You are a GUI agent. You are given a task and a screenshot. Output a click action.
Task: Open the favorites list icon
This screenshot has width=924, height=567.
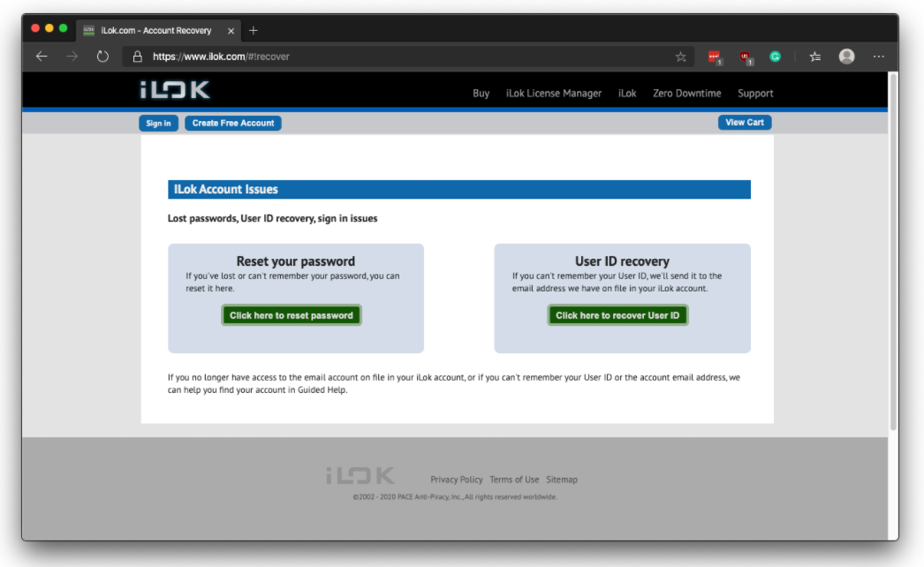click(x=815, y=57)
